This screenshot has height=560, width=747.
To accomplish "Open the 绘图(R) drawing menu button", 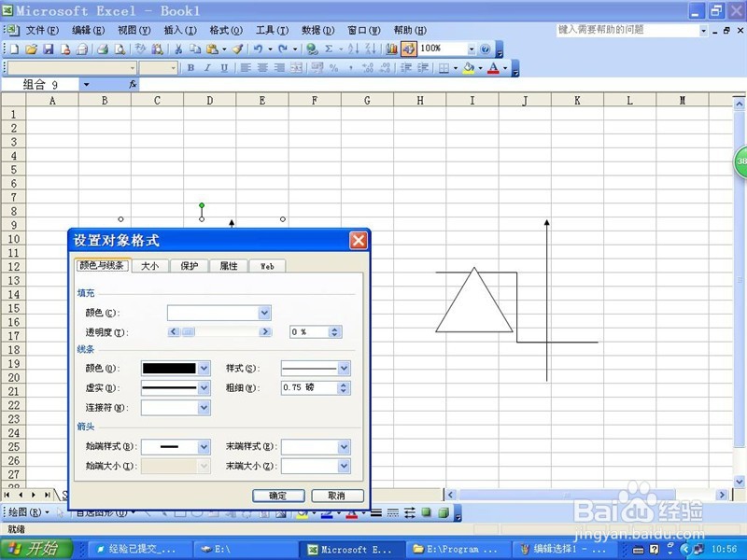I will (x=29, y=512).
